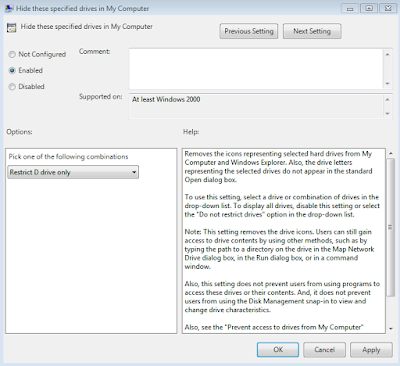Click the policy setting icon beside the heading
This screenshot has height=366, width=400.
coord(11,28)
